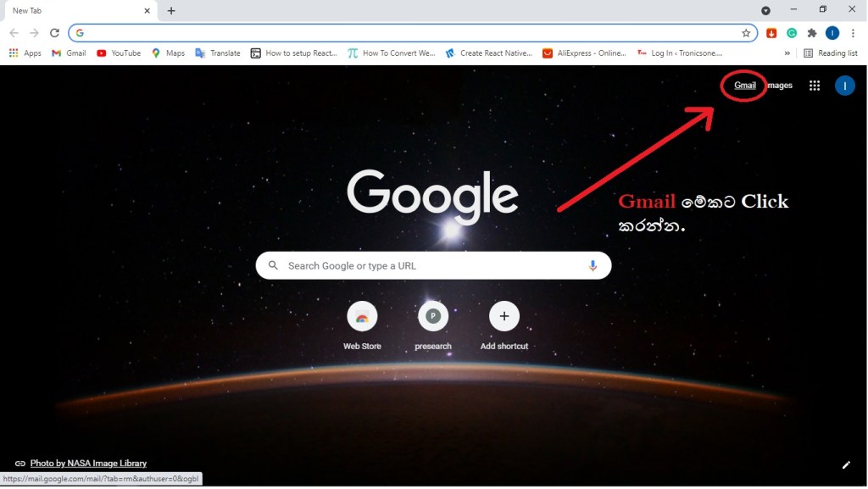
Task: Focus the Search Google or type a URL box
Action: click(x=433, y=265)
